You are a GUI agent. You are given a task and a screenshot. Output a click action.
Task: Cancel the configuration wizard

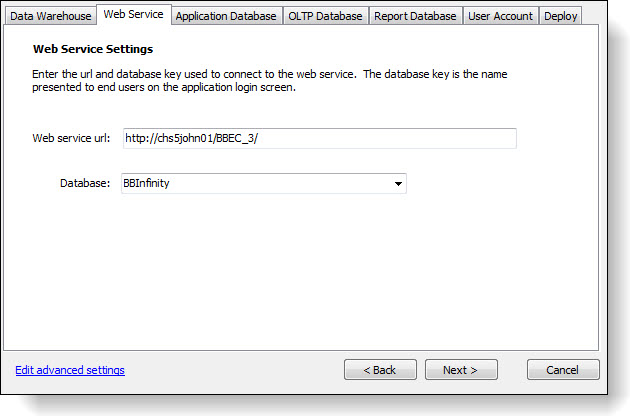click(x=563, y=370)
